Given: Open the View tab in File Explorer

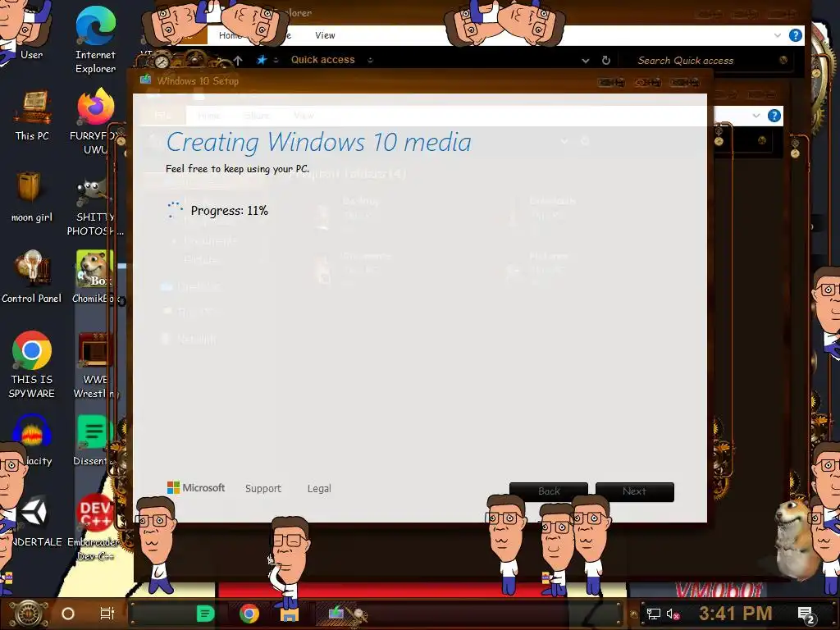Looking at the screenshot, I should coord(325,35).
